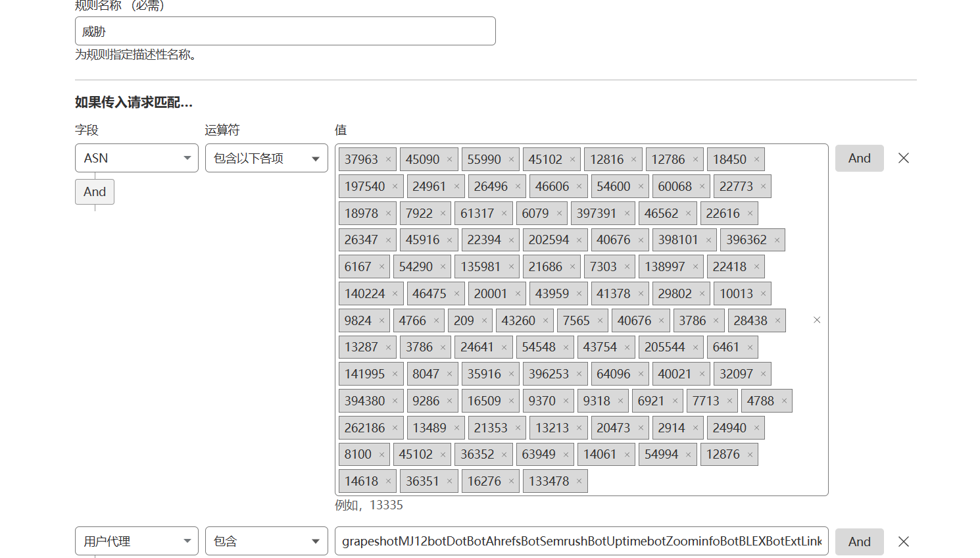Screen dimensions: 980x558
Task: Remove the 197540 ASN tag
Action: 395,187
